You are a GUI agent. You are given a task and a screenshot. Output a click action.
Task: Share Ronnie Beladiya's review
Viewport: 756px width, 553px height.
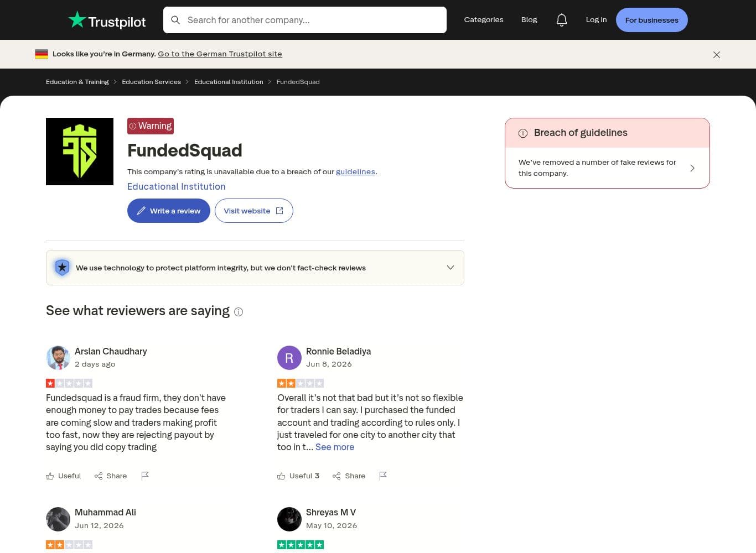click(x=349, y=476)
